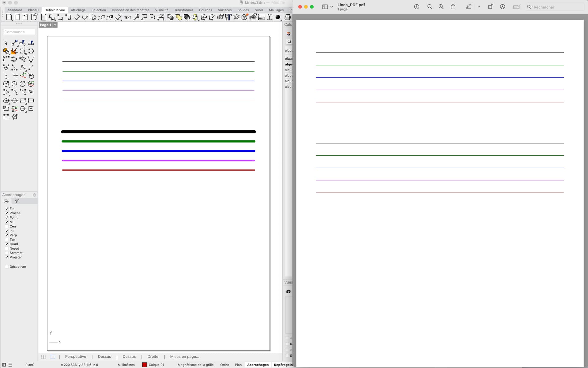Enable the Tan snap option
588x368 pixels.
point(7,240)
